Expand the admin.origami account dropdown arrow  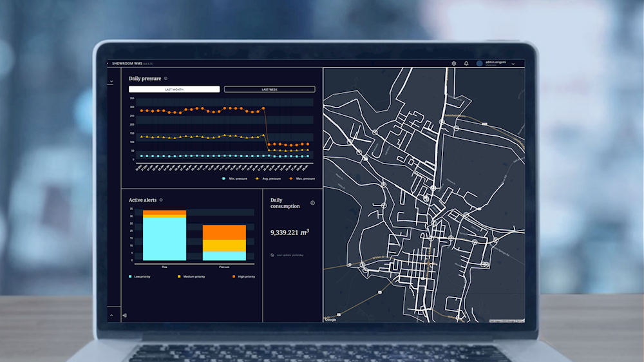click(x=513, y=64)
